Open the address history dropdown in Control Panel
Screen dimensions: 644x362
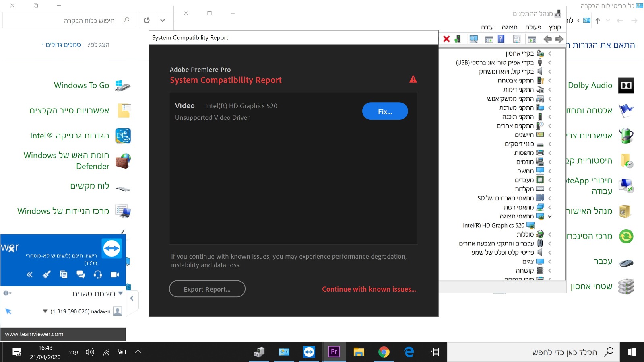(163, 20)
